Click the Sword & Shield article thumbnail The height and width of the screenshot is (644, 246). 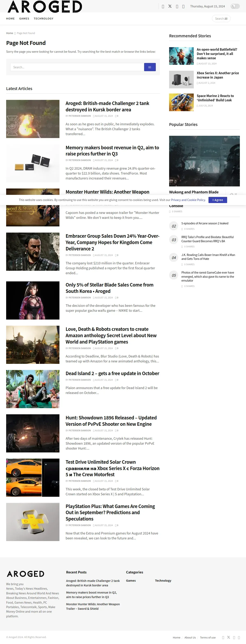(33, 216)
